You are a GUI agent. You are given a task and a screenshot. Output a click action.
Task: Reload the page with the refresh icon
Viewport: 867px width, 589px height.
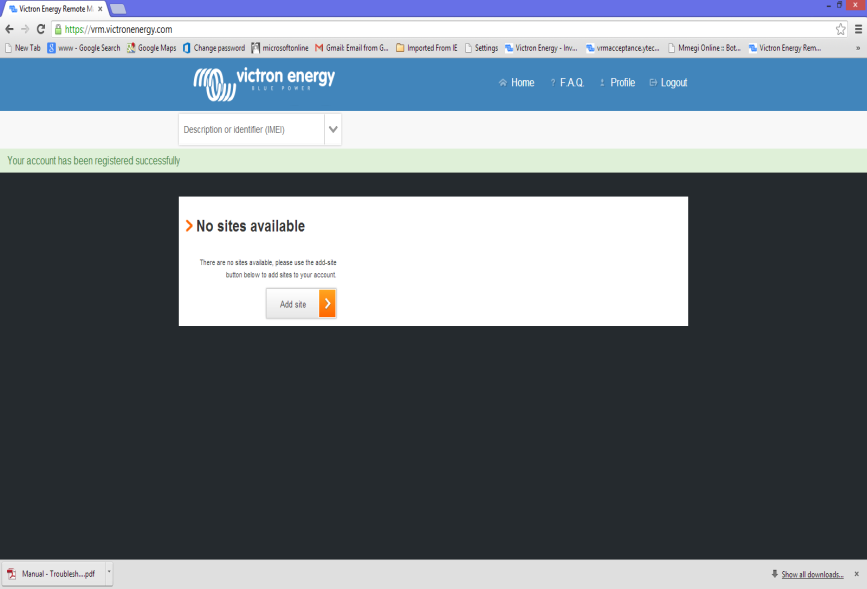pos(41,30)
